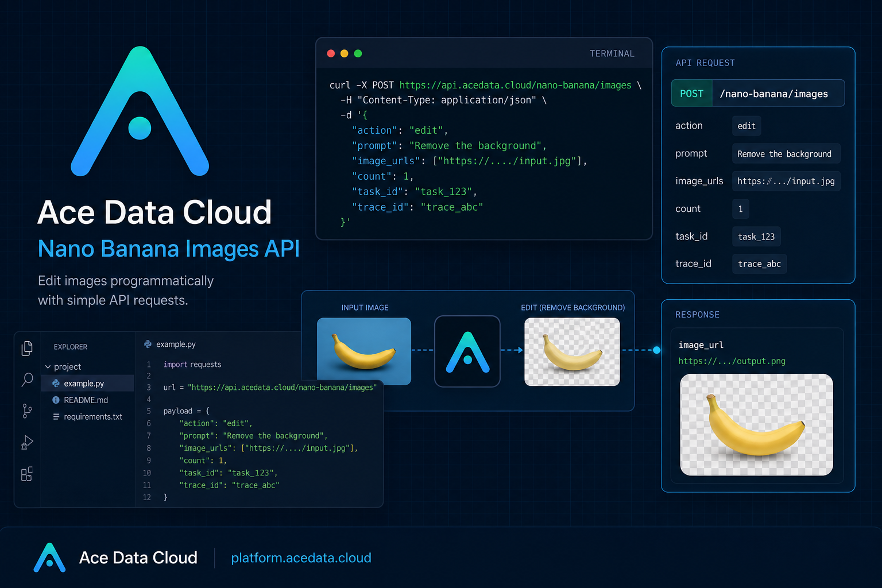This screenshot has width=882, height=588.
Task: Click the "API REQUEST" panel header
Action: coord(705,63)
